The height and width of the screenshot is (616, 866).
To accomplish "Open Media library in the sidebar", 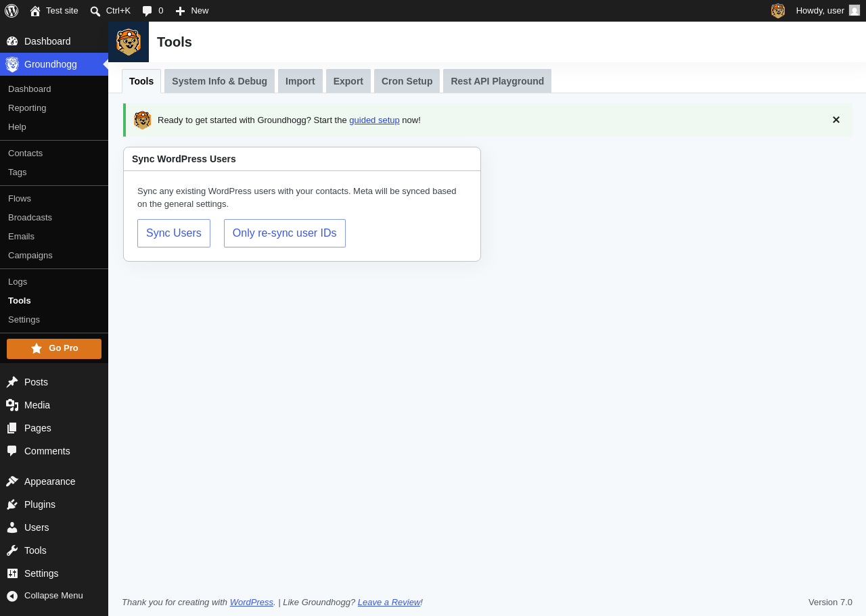I will click(x=54, y=405).
